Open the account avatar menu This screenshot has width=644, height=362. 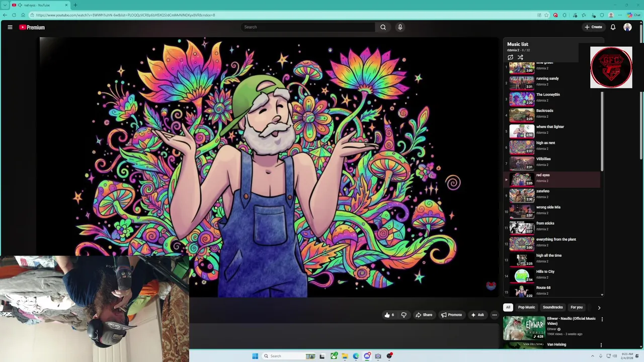(x=627, y=27)
